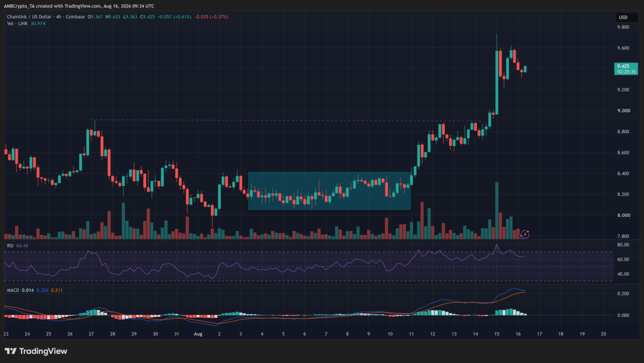Click the Aug date label on the time axis
The image size is (644, 363).
coord(198,333)
